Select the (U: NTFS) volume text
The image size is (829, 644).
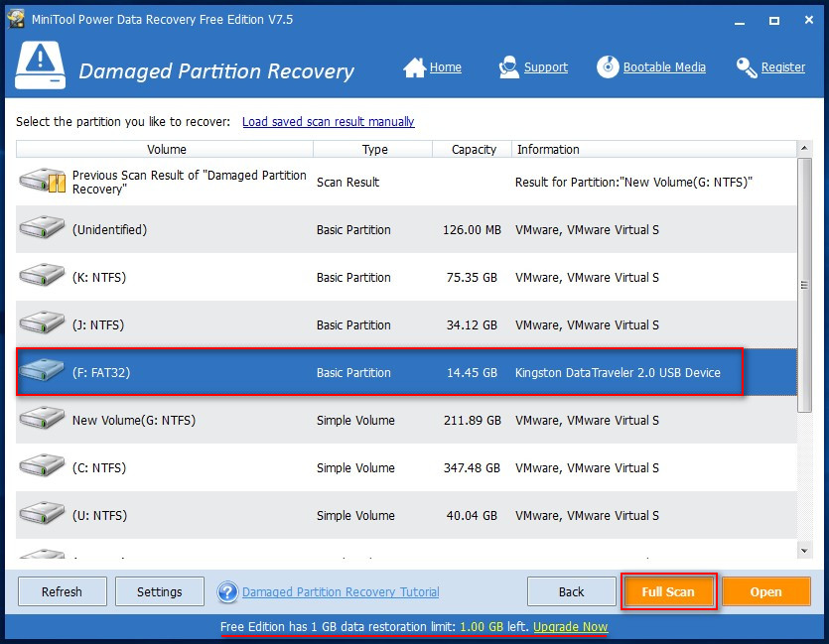click(x=100, y=515)
